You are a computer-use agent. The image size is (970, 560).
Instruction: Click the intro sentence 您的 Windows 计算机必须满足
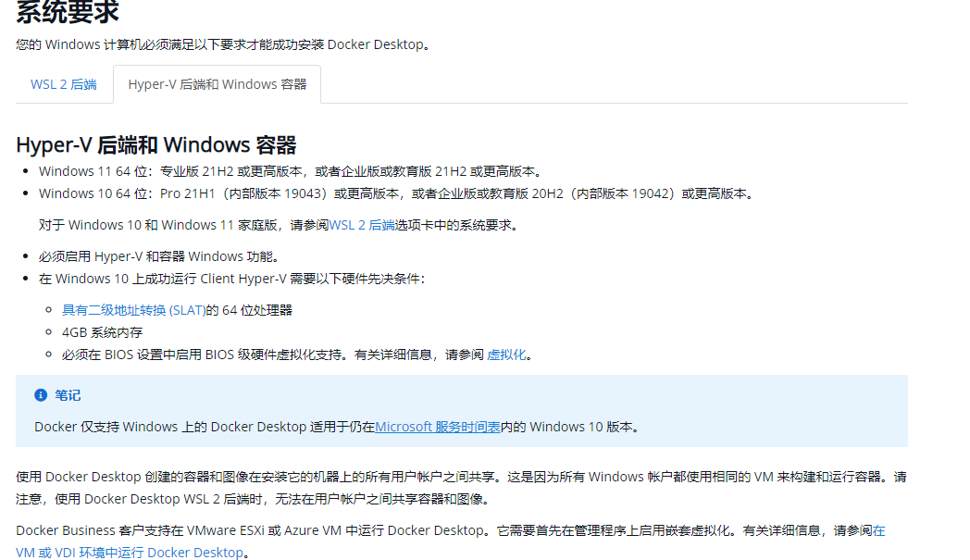(x=223, y=44)
